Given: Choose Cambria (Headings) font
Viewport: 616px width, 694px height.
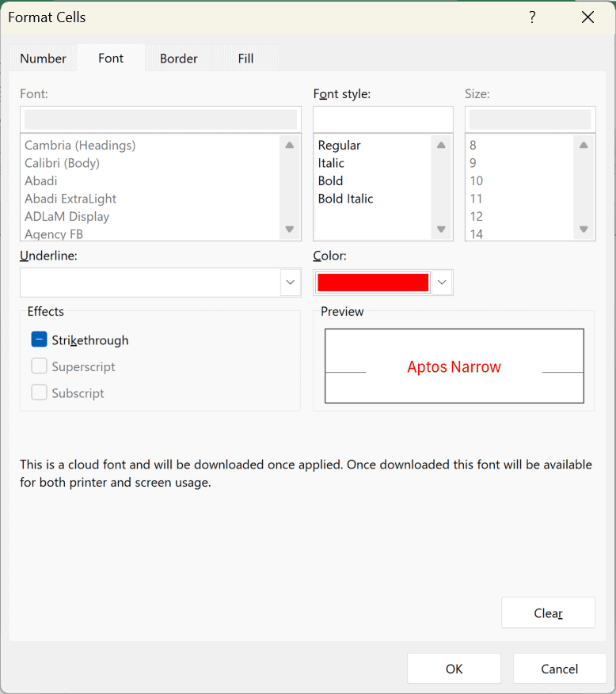Looking at the screenshot, I should coord(80,145).
